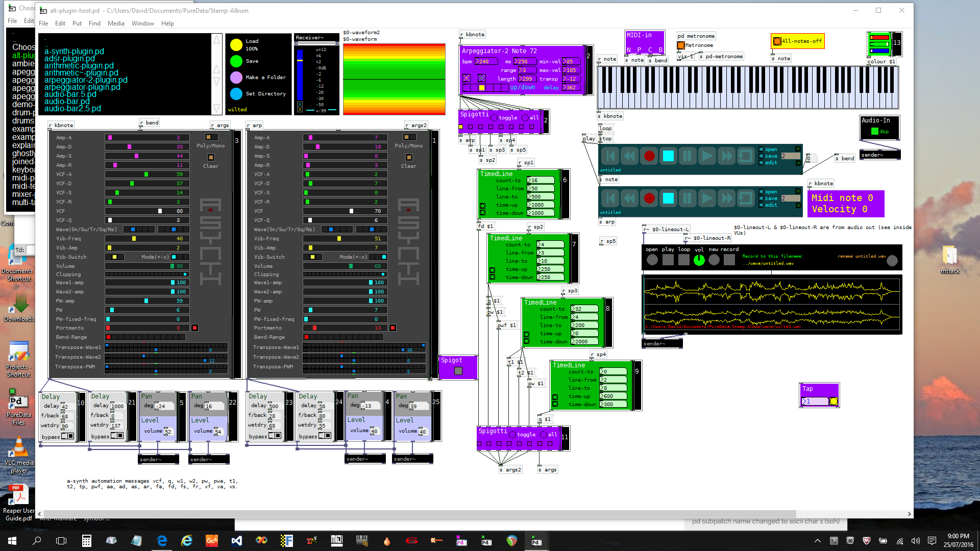The height and width of the screenshot is (551, 980).
Task: Click the Calculator icon on taskbar
Action: coord(86,541)
